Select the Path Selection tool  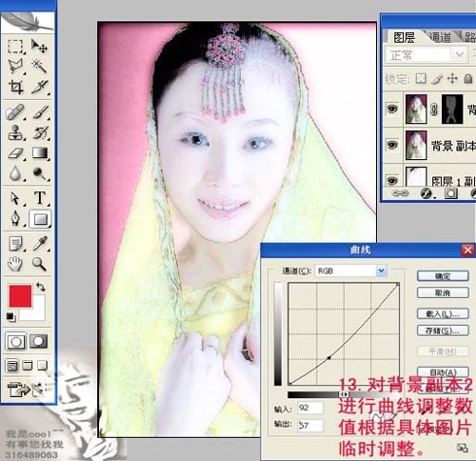(x=15, y=198)
